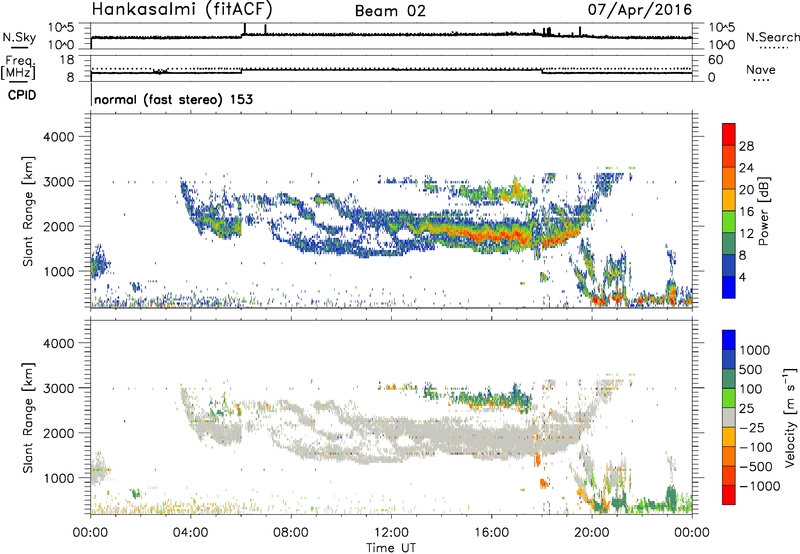
Task: Click the 04:00 time tick label
Action: coord(191,533)
